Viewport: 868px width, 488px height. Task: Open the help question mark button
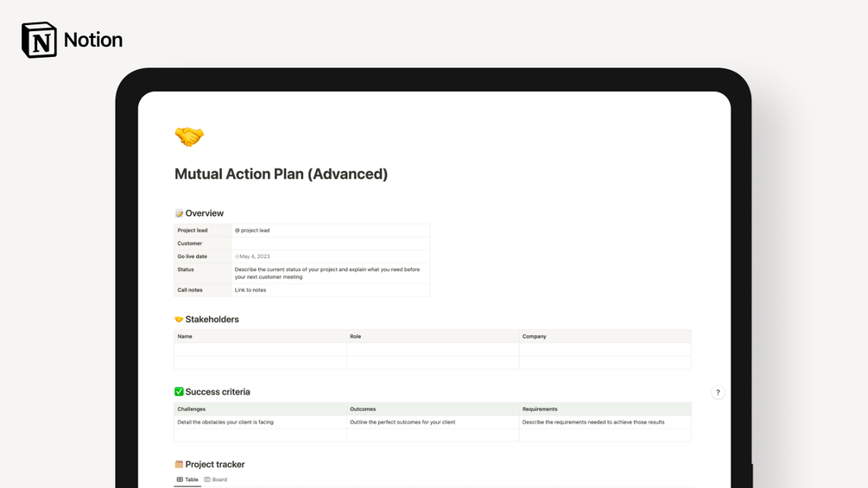click(x=718, y=392)
